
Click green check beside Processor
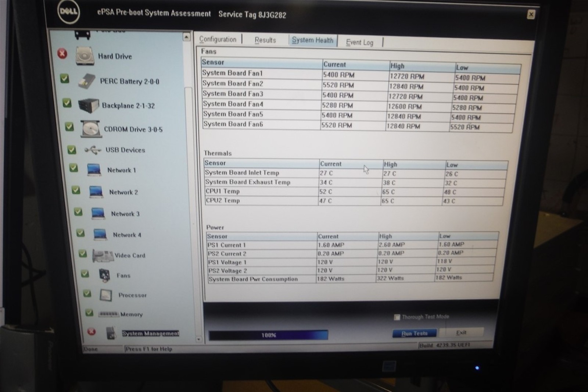click(87, 293)
